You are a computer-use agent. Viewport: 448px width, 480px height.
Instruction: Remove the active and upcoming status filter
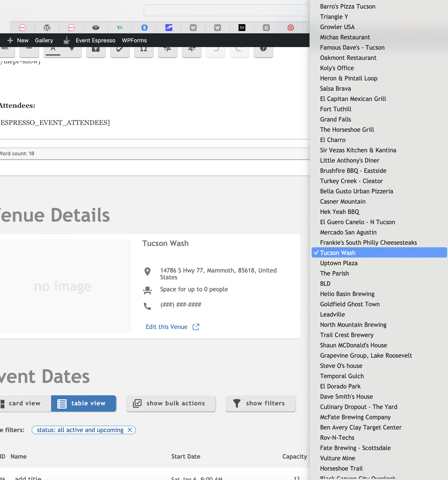(x=130, y=430)
